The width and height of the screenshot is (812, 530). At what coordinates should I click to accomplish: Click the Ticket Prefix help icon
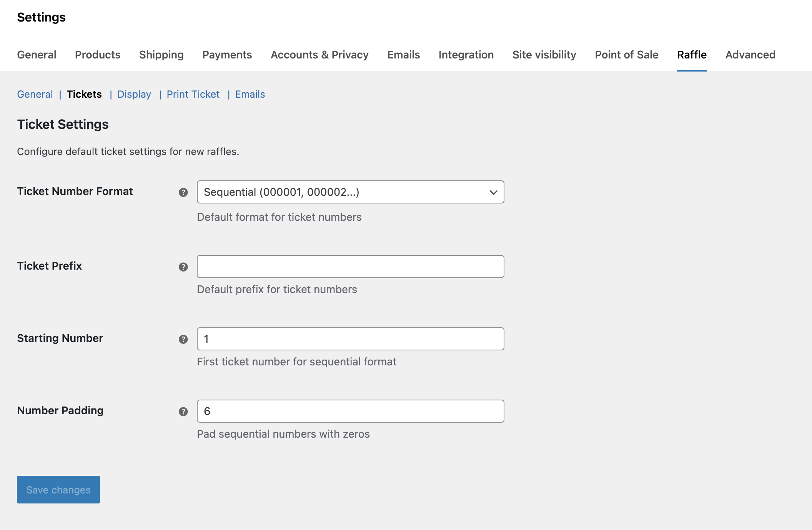point(183,266)
